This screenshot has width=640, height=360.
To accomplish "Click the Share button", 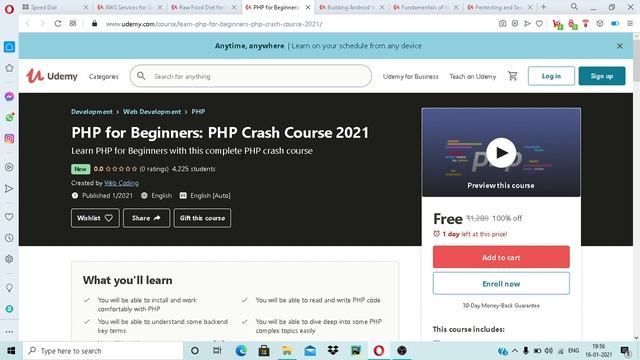I will [146, 218].
